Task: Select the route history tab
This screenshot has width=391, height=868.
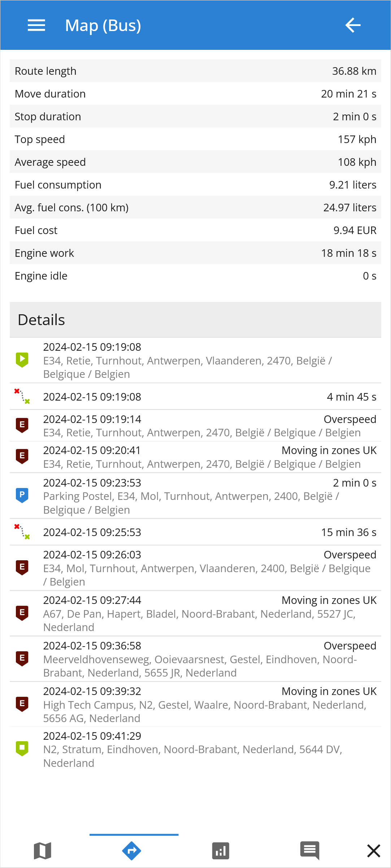Action: (132, 851)
